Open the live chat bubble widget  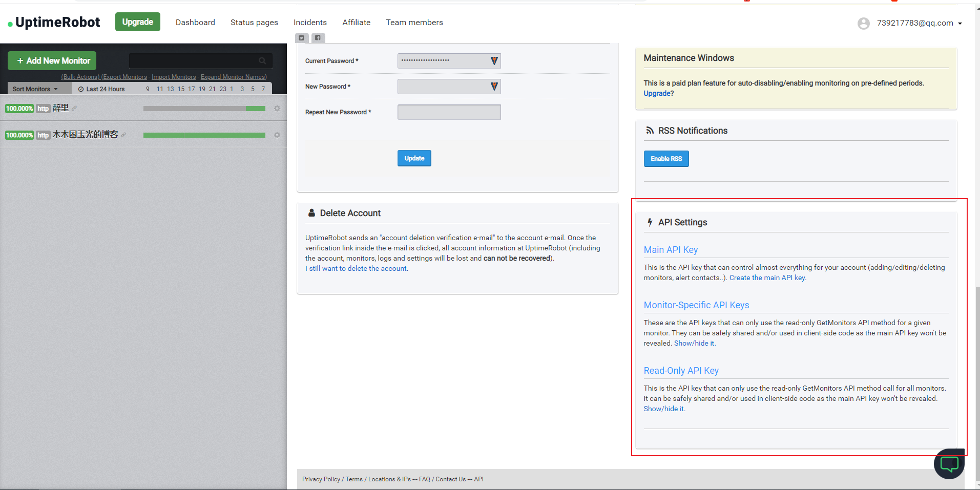point(949,464)
